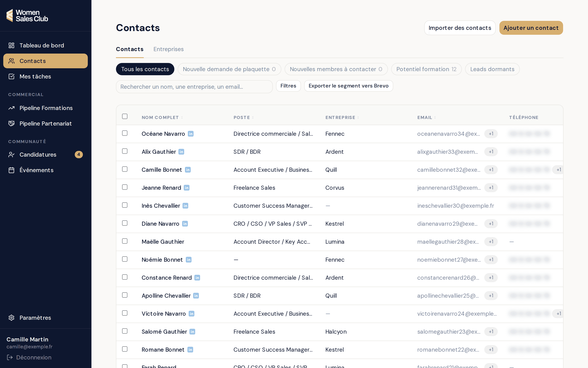This screenshot has height=368, width=588.
Task: Select the Potentiel formation segment
Action: [x=427, y=69]
